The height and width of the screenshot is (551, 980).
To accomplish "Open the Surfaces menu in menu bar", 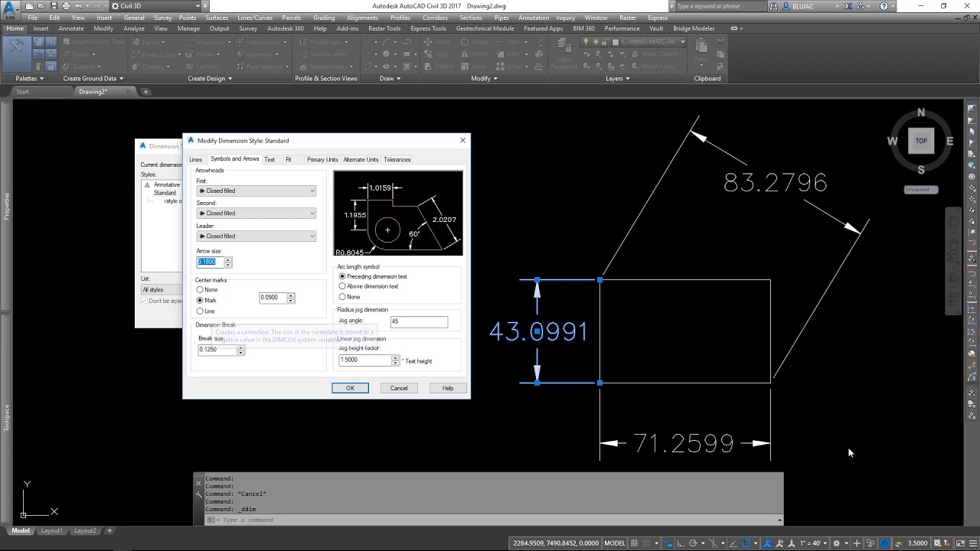I will tap(217, 18).
